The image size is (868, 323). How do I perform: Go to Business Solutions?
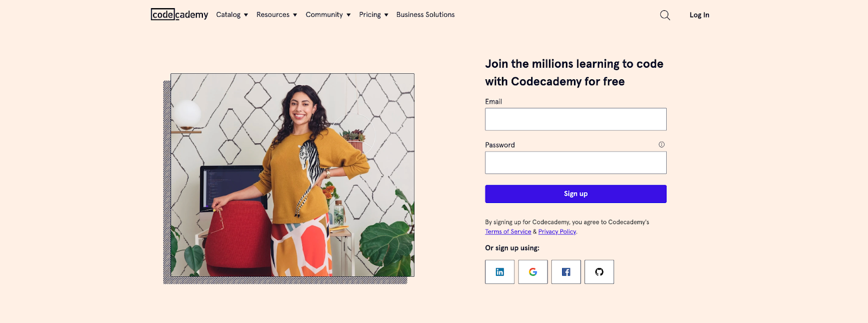[x=425, y=15]
